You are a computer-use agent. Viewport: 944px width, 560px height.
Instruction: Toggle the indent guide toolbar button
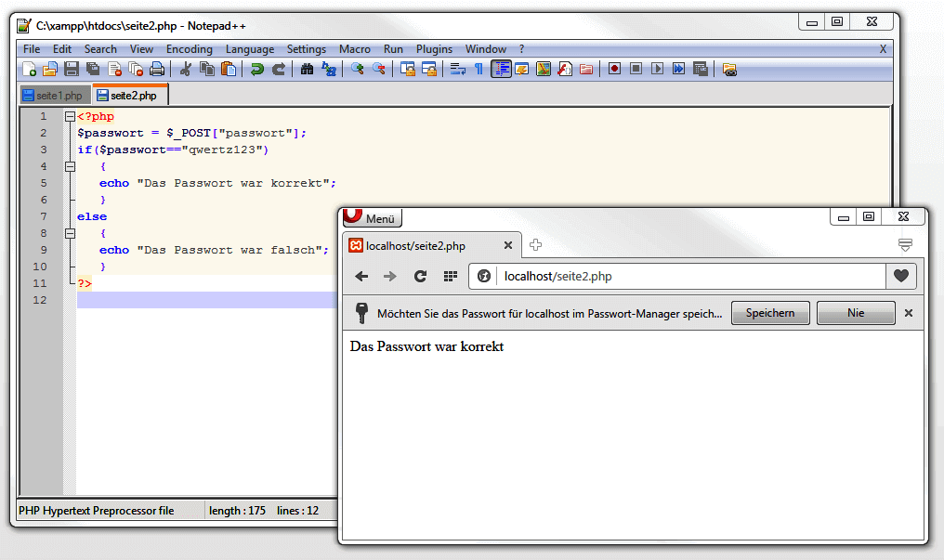pos(502,69)
